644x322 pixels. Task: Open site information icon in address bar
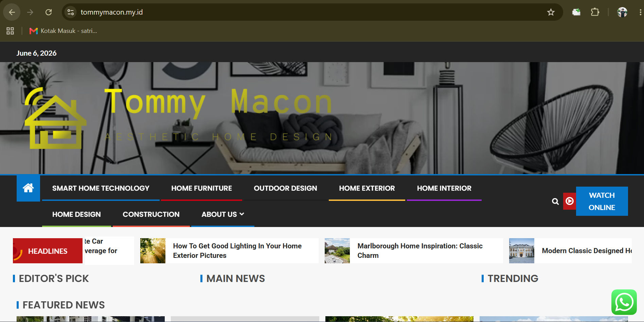coord(71,12)
